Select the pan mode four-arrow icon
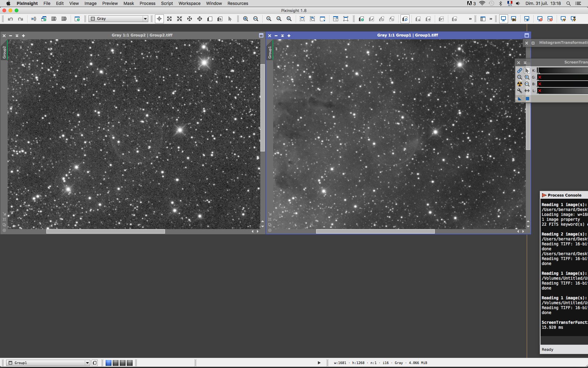The image size is (588, 368). click(190, 19)
